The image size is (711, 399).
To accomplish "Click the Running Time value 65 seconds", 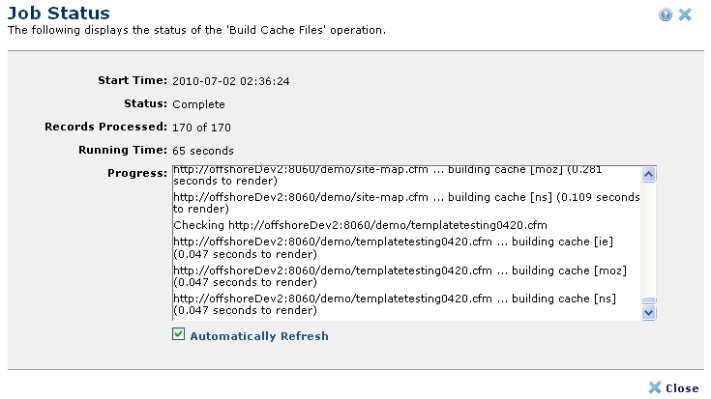I will (x=203, y=151).
